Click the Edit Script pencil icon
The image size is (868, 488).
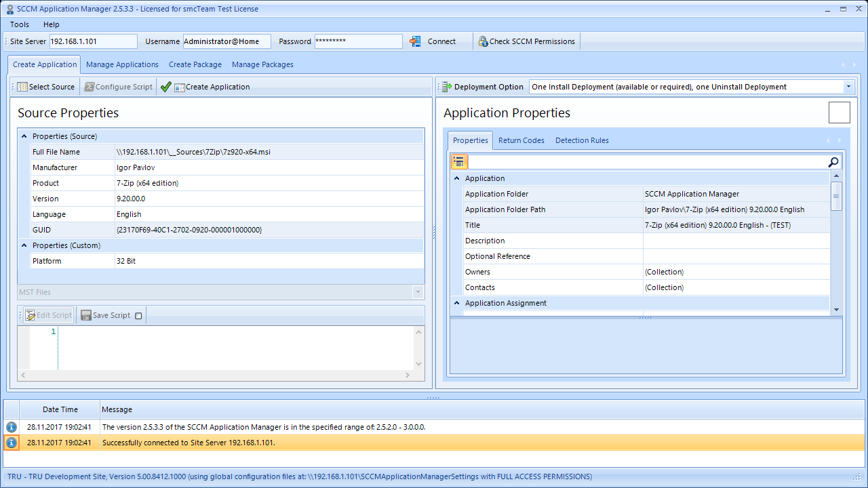pyautogui.click(x=30, y=315)
